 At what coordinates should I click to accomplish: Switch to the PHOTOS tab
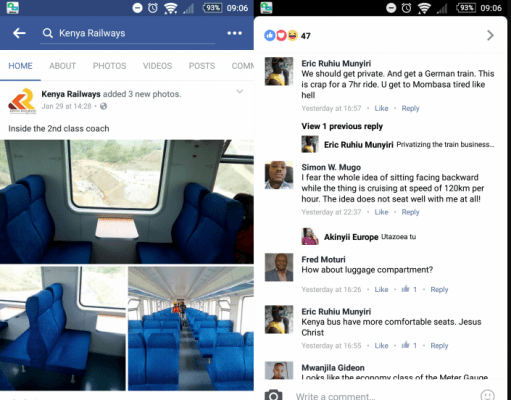point(109,66)
